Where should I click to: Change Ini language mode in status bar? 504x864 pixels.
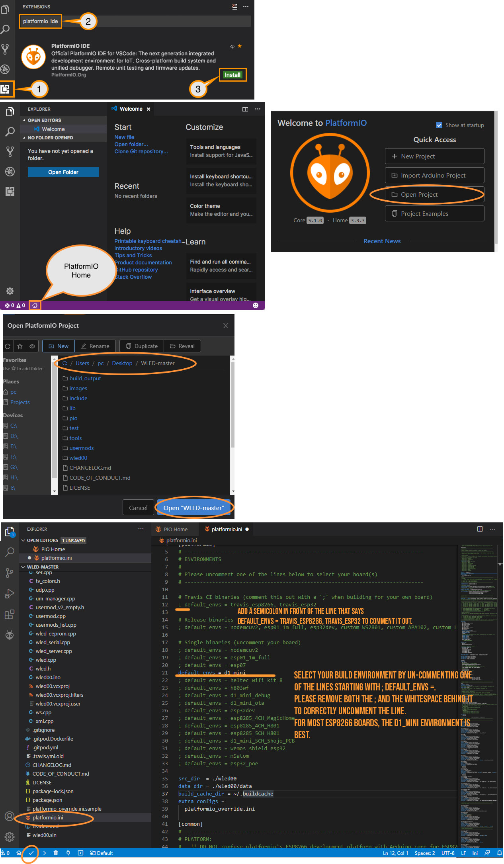click(475, 853)
